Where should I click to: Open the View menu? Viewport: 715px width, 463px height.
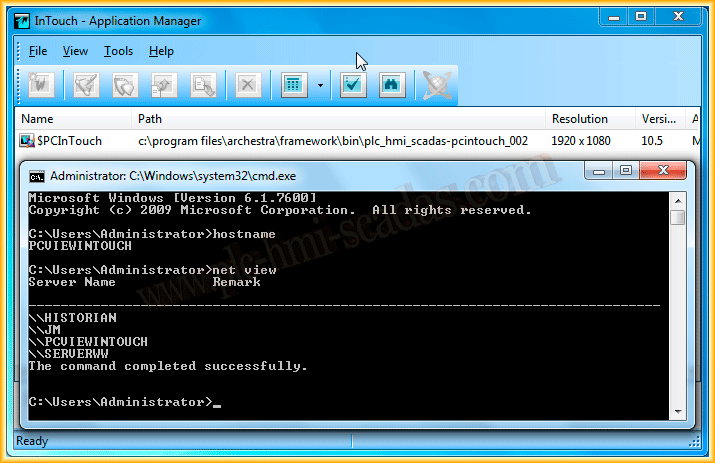click(x=75, y=51)
